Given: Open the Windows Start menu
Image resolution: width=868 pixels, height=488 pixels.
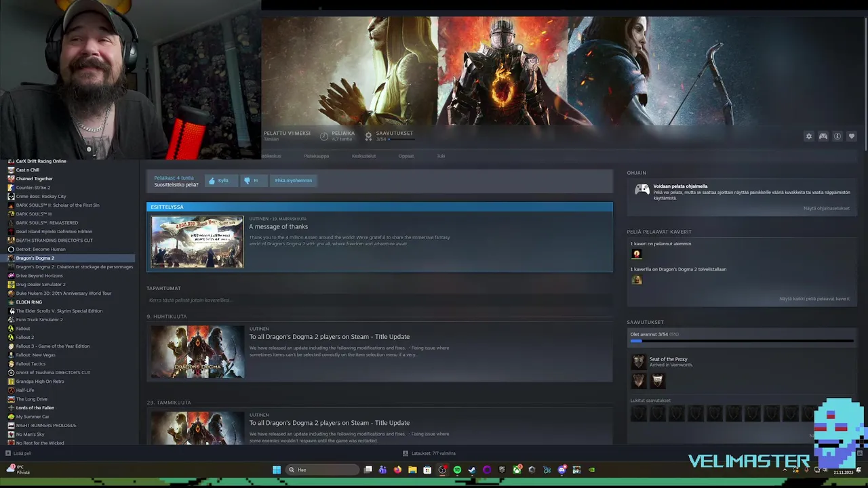Looking at the screenshot, I should 277,470.
